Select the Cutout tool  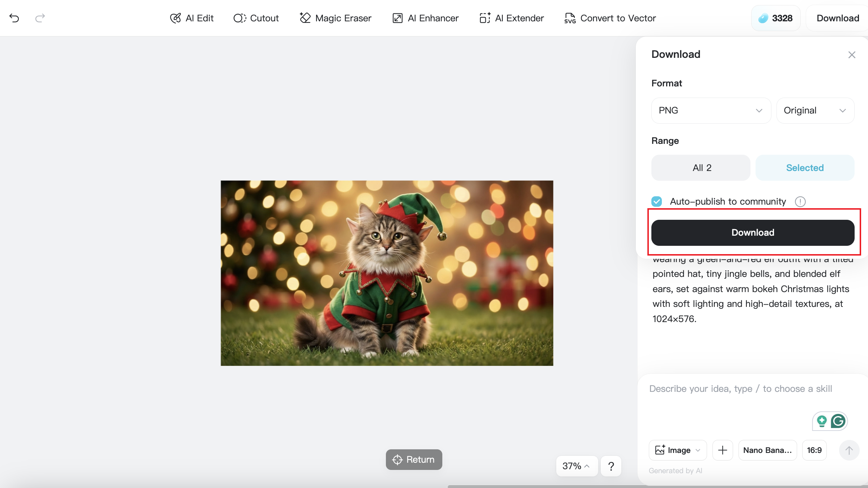(256, 18)
